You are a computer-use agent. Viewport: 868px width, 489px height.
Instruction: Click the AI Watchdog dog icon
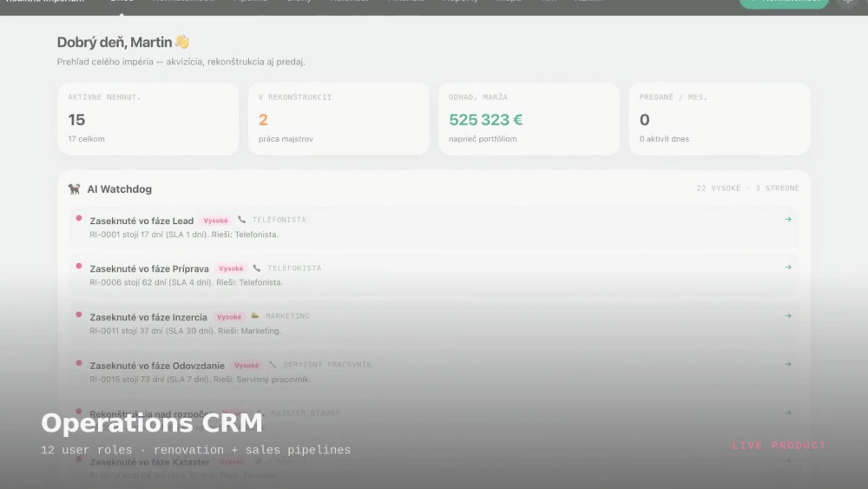(74, 188)
